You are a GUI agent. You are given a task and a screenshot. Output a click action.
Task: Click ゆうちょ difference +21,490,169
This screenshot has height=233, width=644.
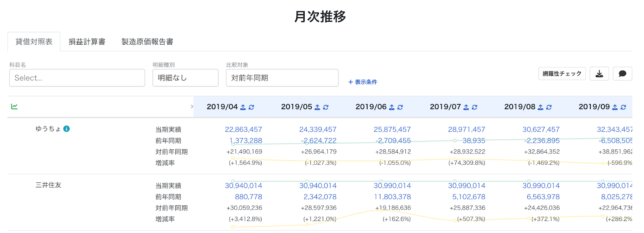click(x=244, y=152)
